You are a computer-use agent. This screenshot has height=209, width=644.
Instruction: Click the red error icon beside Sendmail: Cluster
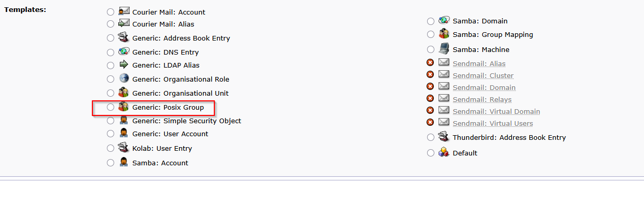pyautogui.click(x=430, y=75)
